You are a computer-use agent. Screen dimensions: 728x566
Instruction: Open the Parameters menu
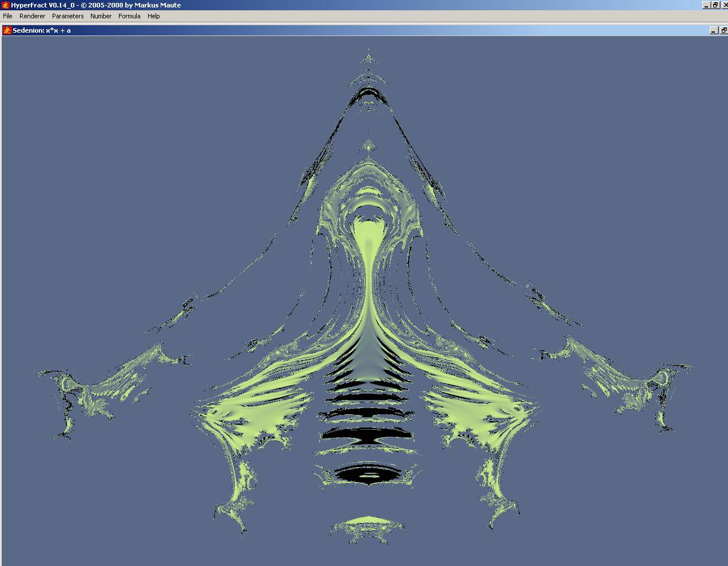(x=67, y=16)
